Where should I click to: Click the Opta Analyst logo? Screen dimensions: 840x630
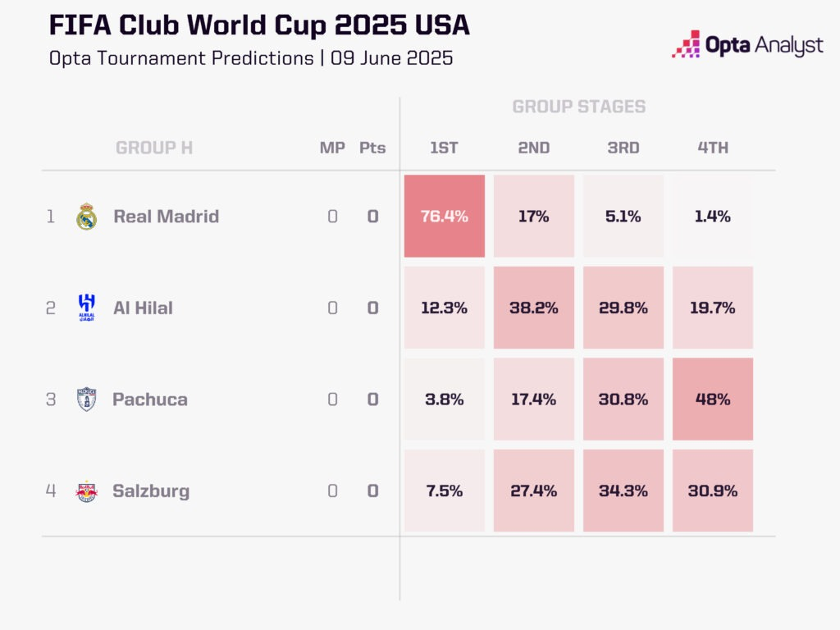coord(747,44)
